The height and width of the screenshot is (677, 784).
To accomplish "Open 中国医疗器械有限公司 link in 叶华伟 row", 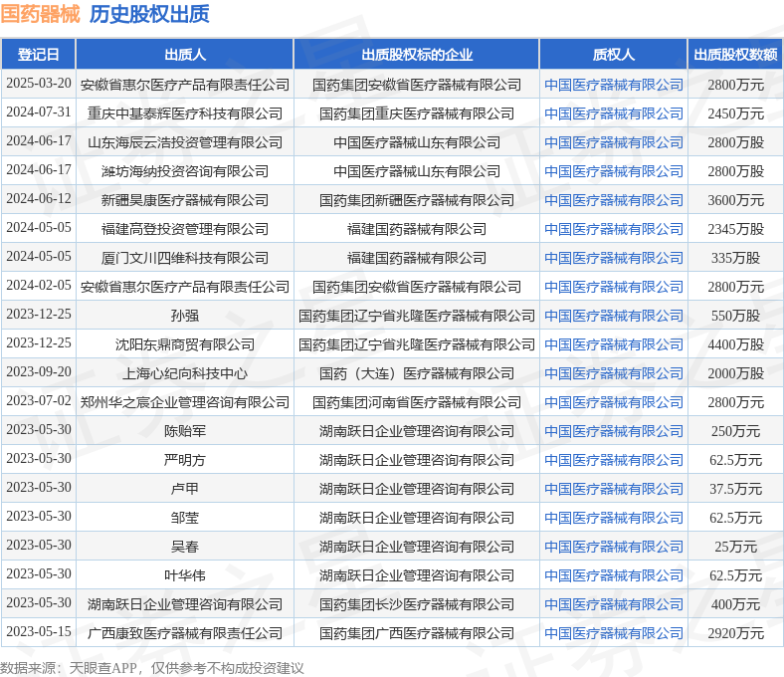I will coord(614,575).
